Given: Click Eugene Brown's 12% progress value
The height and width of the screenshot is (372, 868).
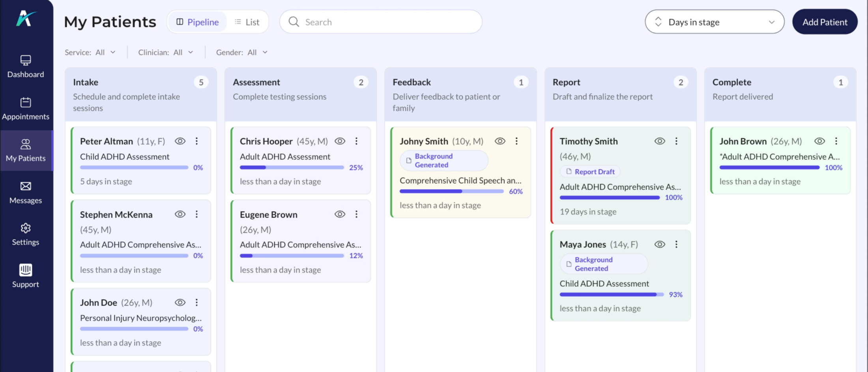Looking at the screenshot, I should (356, 256).
